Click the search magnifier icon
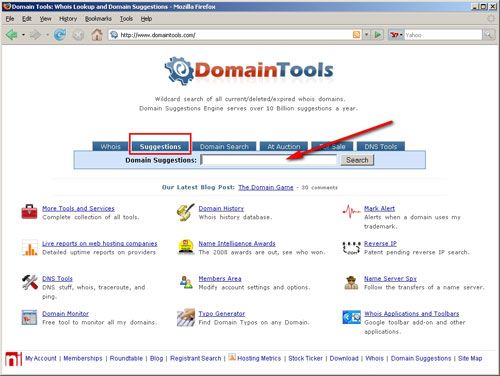Image resolution: width=500 pixels, height=376 pixels. click(488, 35)
